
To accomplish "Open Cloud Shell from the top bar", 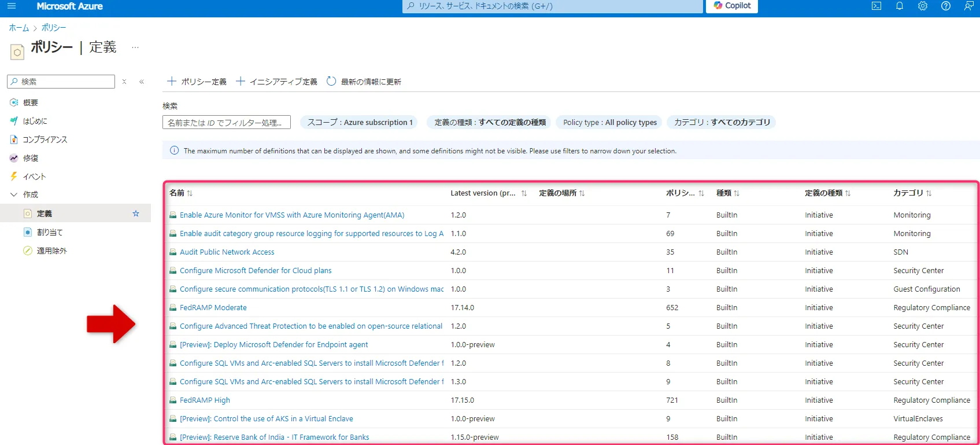I will tap(877, 6).
